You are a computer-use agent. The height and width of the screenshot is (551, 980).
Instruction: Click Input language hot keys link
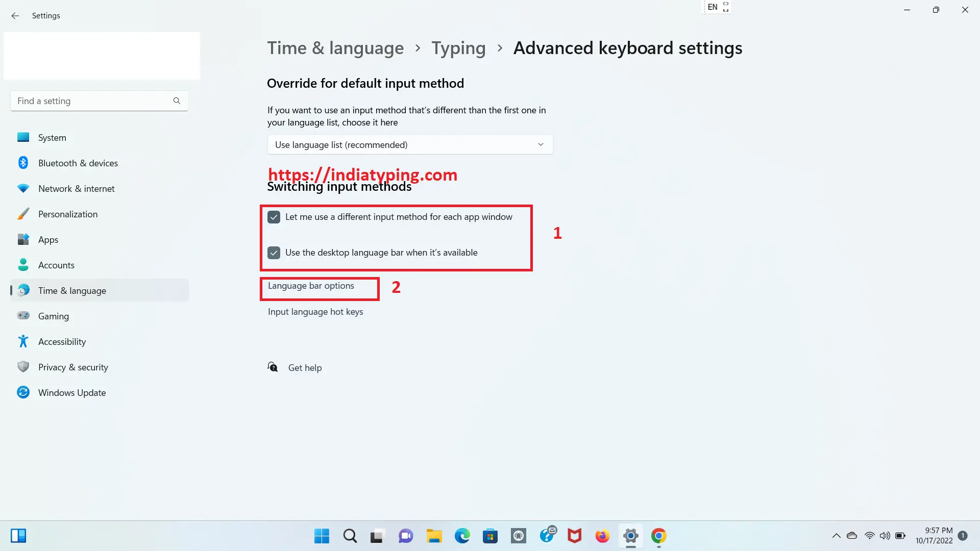(315, 311)
